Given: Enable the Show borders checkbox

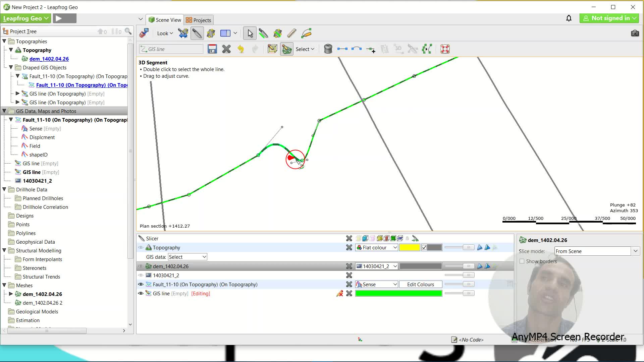Looking at the screenshot, I should coord(522,261).
